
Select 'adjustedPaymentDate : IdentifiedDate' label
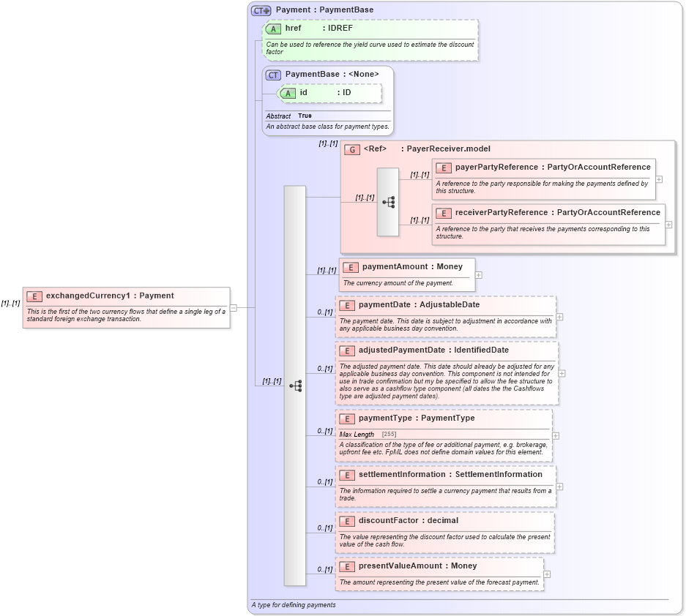pyautogui.click(x=433, y=350)
